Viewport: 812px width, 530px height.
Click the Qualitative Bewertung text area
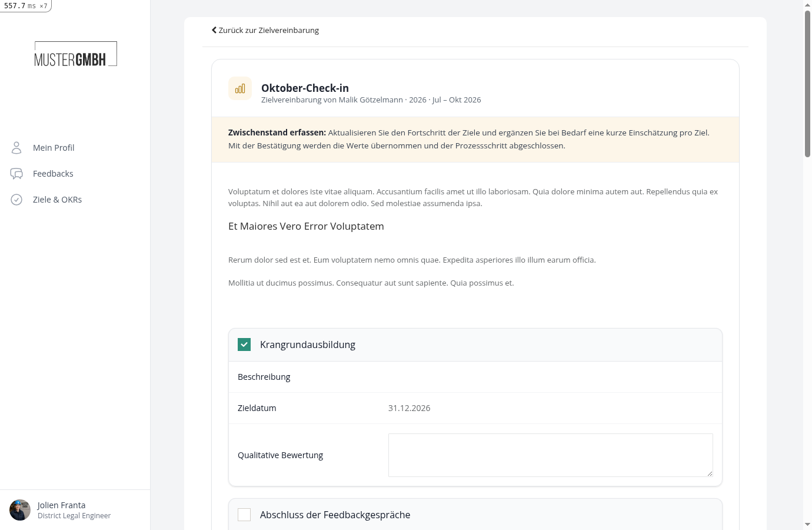(x=551, y=455)
